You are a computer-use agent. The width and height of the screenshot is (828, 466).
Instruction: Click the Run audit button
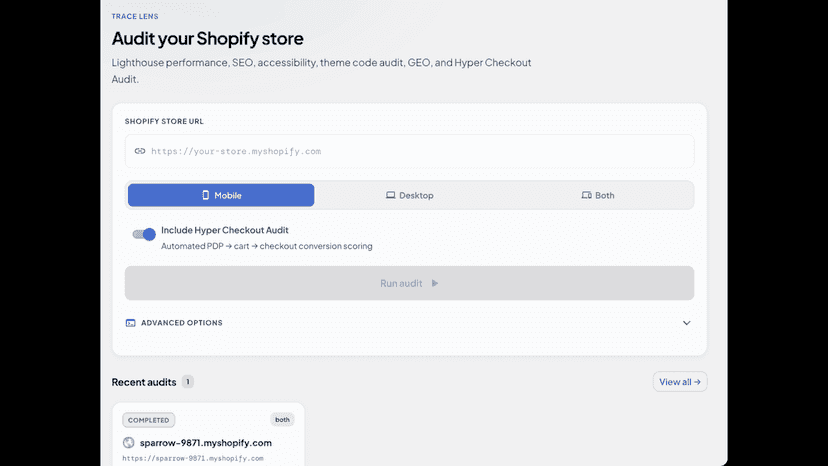point(409,283)
